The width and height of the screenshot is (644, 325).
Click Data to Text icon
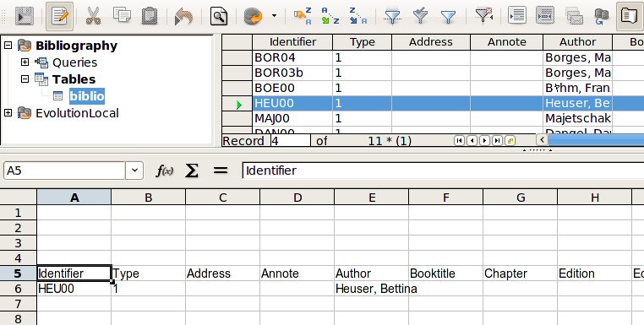tap(517, 15)
